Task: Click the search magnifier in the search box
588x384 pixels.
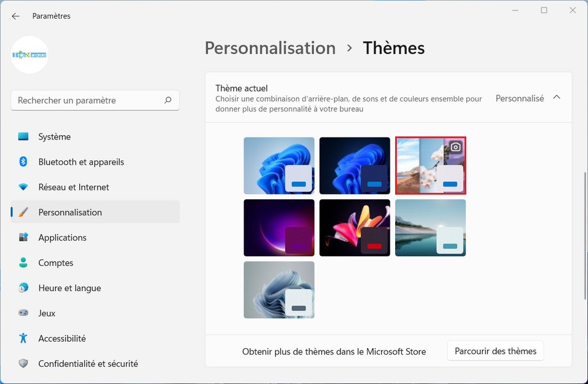Action: pos(169,100)
